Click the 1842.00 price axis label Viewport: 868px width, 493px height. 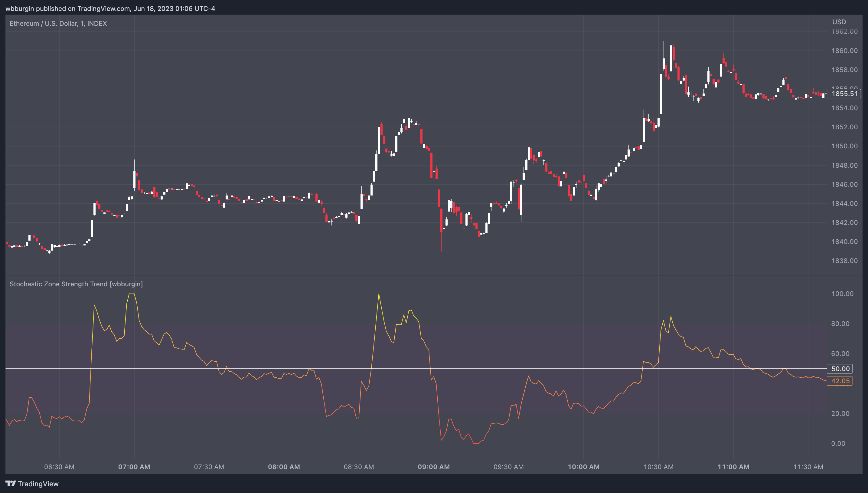pos(844,222)
